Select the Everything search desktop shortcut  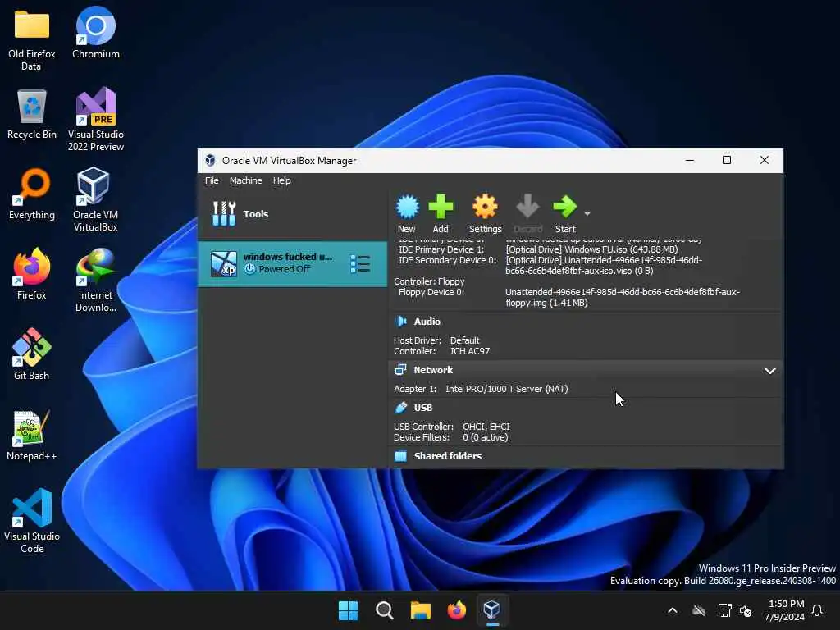point(32,194)
